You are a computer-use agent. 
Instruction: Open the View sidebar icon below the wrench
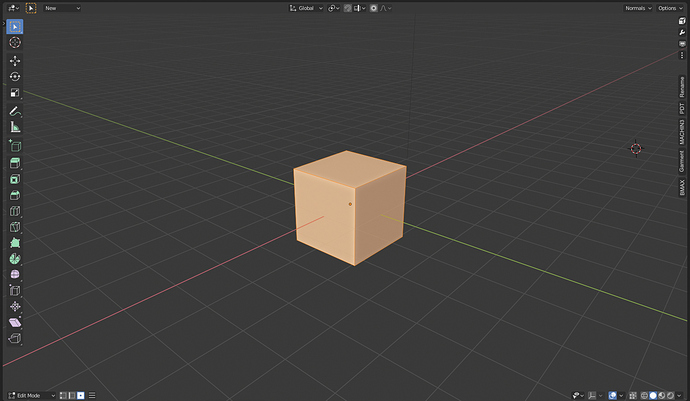(x=682, y=44)
